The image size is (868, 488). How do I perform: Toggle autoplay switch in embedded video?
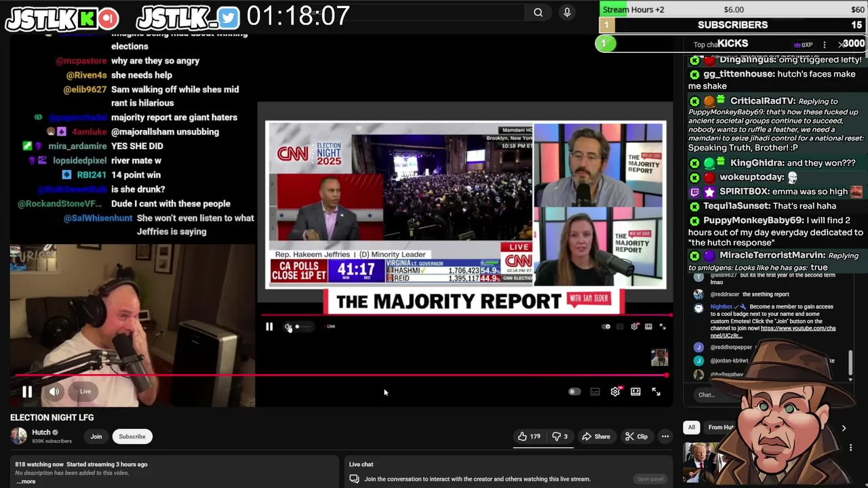coord(607,327)
